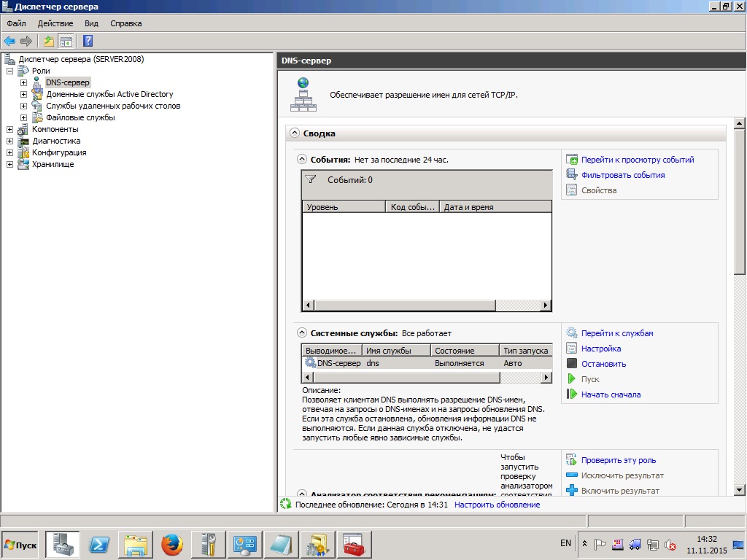The width and height of the screenshot is (747, 560).
Task: Expand the Конфигурация tree node
Action: [9, 152]
